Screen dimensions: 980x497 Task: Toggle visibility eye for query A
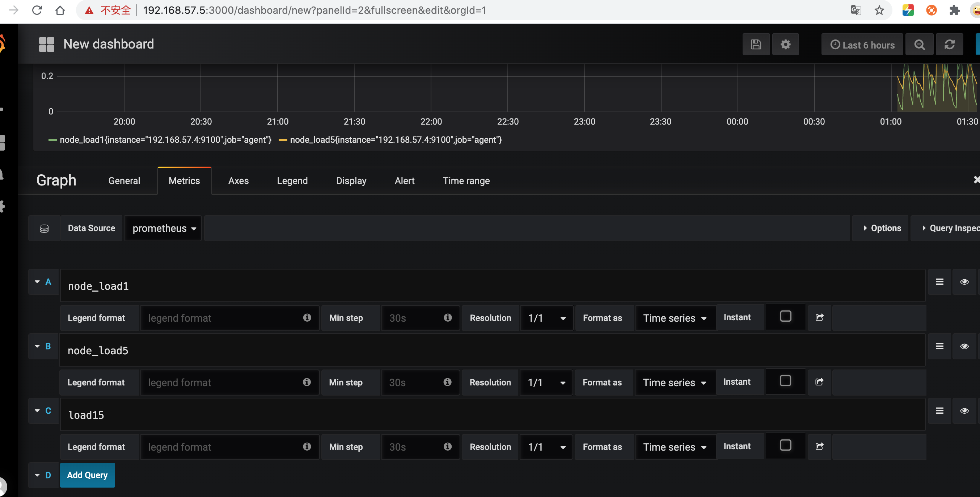point(964,282)
